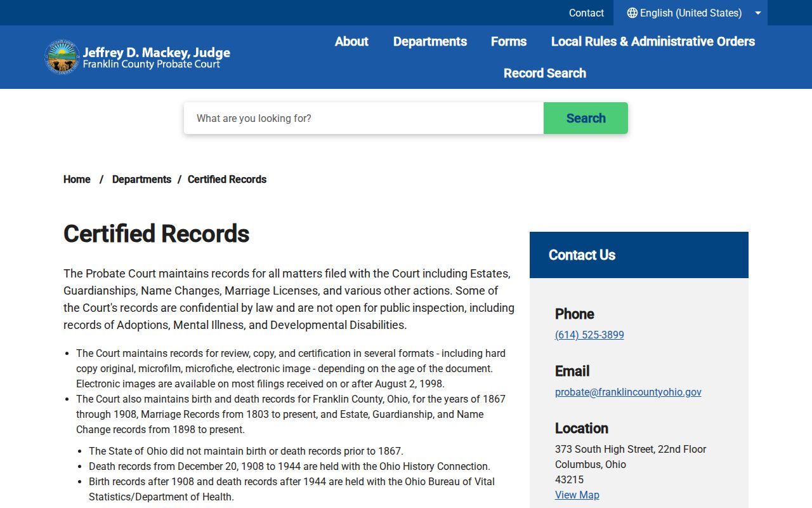Open the Forms menu
812x508 pixels.
[x=509, y=41]
